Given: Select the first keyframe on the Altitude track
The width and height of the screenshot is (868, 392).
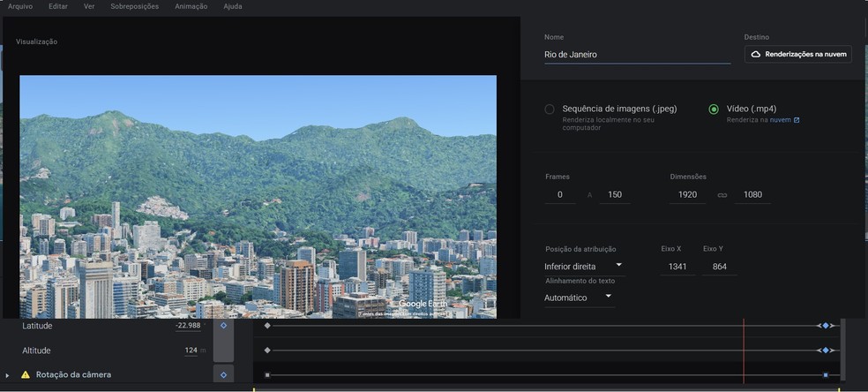Looking at the screenshot, I should click(267, 351).
